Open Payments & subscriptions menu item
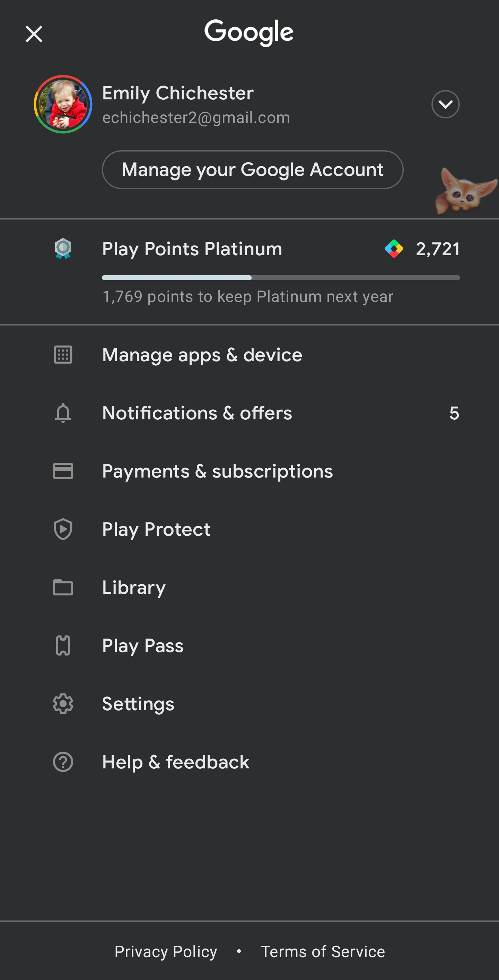Image resolution: width=499 pixels, height=980 pixels. click(217, 471)
